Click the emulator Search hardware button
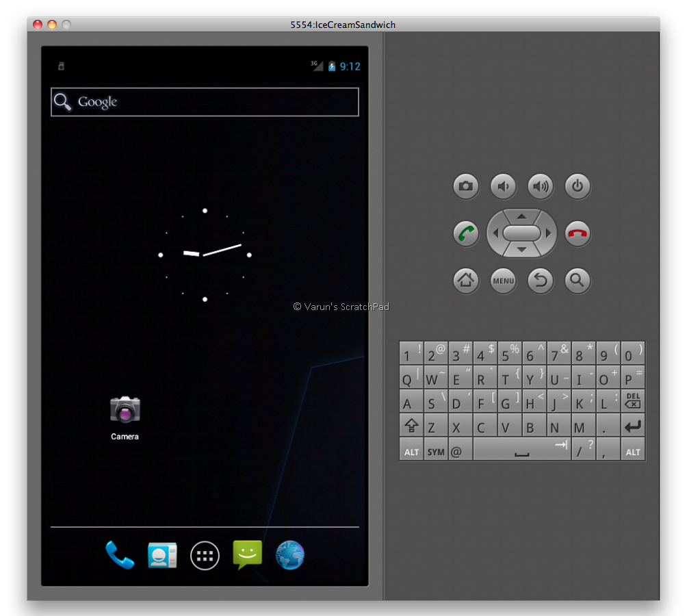The image size is (687, 616). 578,281
